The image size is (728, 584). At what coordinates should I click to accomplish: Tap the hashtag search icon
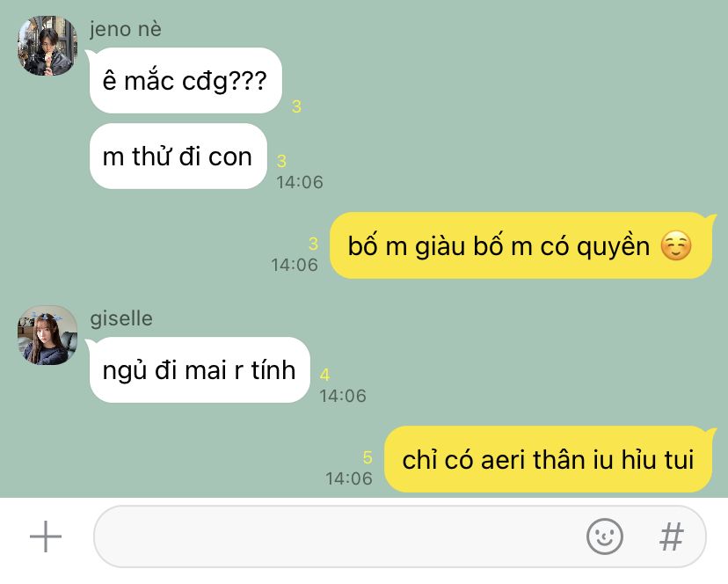tap(672, 537)
